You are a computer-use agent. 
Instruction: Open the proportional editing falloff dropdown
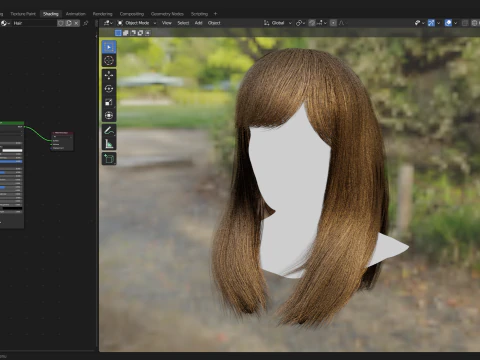click(341, 23)
